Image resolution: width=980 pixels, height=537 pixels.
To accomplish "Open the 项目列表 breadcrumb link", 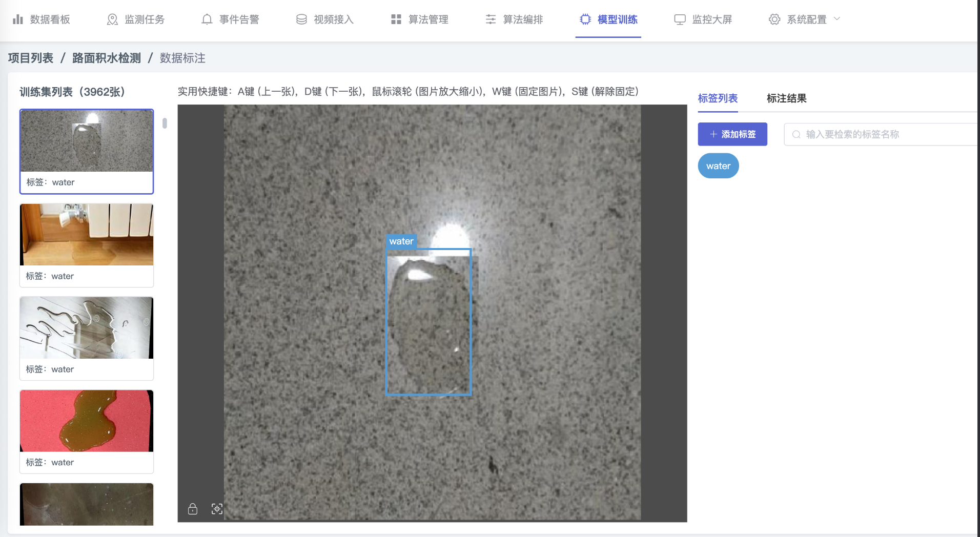I will click(30, 58).
